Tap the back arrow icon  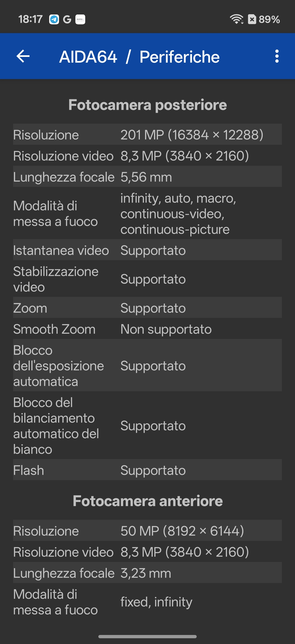click(23, 56)
